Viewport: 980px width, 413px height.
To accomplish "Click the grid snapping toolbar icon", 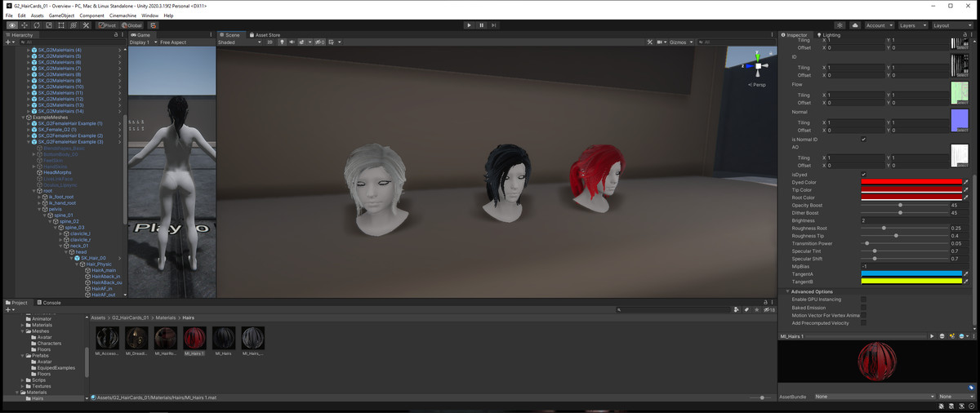I will click(153, 25).
